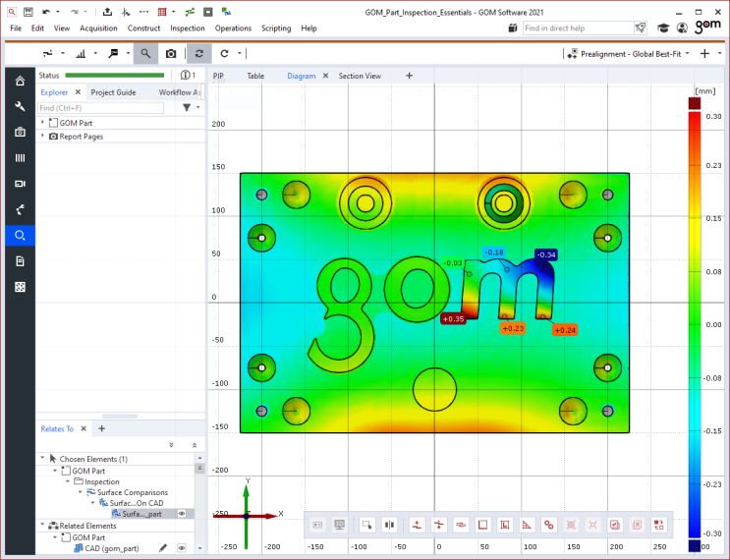730x560 pixels.
Task: Switch to the Section View tab
Action: [x=360, y=76]
